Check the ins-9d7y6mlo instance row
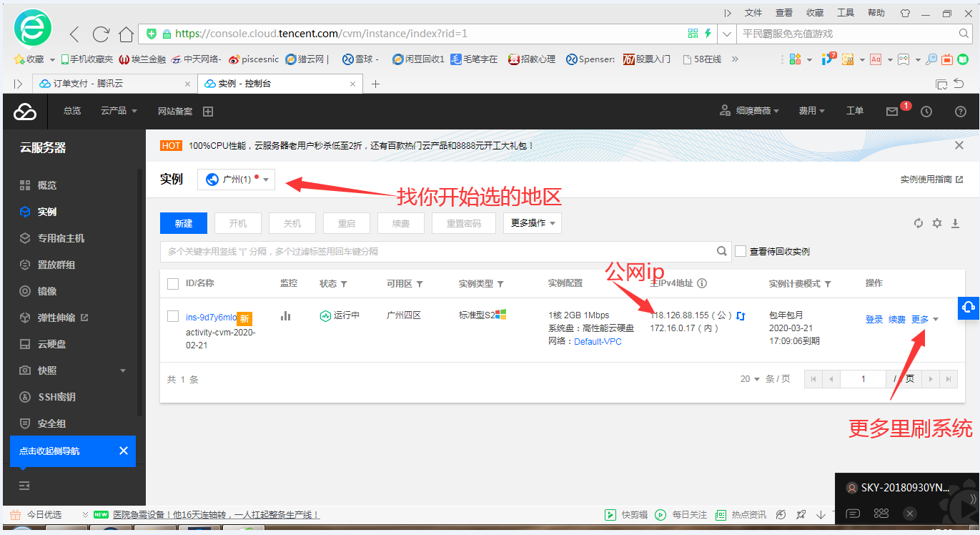This screenshot has width=980, height=535. (172, 316)
